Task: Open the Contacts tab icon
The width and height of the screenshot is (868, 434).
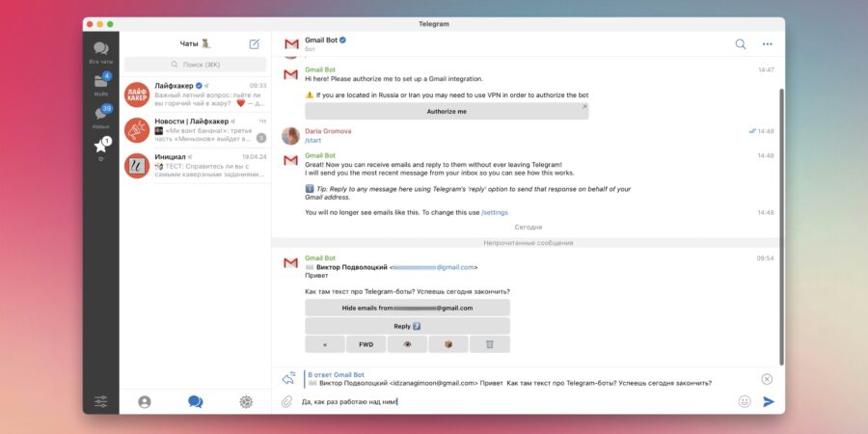Action: (145, 402)
